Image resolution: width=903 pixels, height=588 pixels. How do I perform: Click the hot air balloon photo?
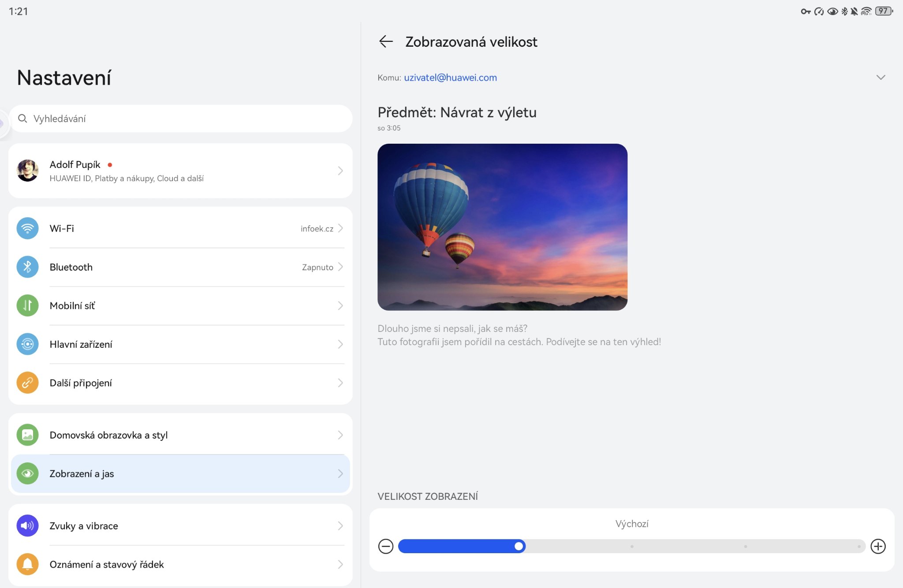pos(502,227)
